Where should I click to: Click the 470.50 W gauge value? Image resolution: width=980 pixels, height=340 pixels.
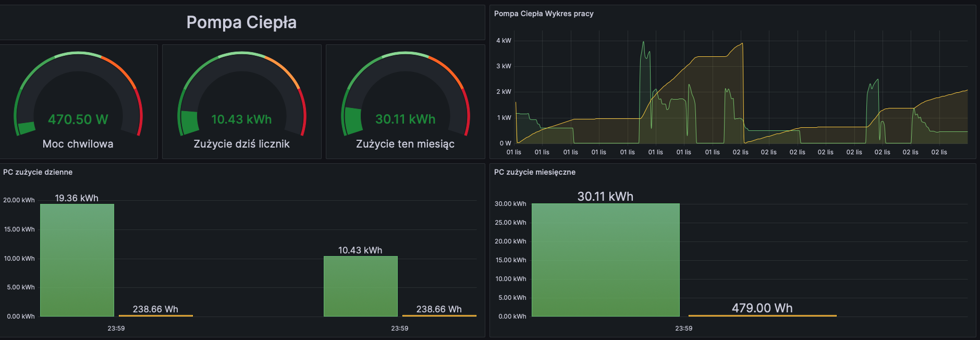tap(78, 119)
